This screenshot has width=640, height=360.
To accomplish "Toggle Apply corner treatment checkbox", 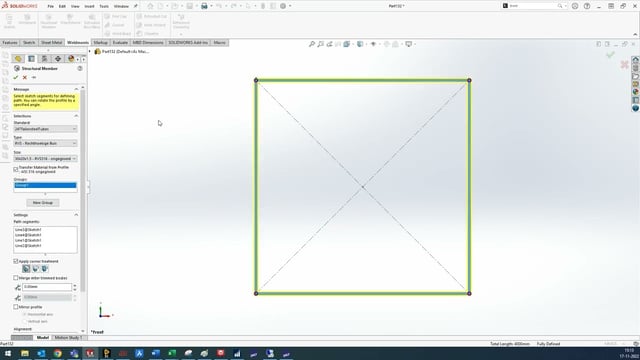I will coord(16,261).
